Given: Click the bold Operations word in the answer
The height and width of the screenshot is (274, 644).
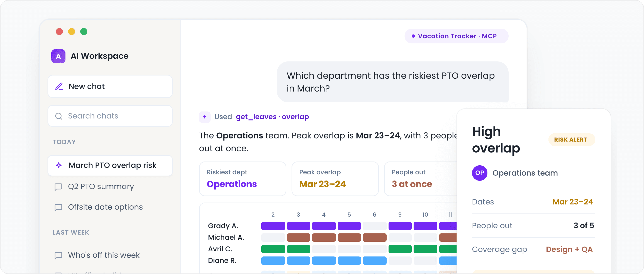Looking at the screenshot, I should (240, 136).
